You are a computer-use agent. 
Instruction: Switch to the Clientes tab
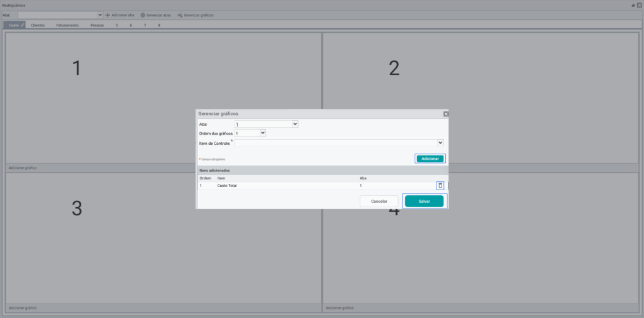(x=38, y=25)
